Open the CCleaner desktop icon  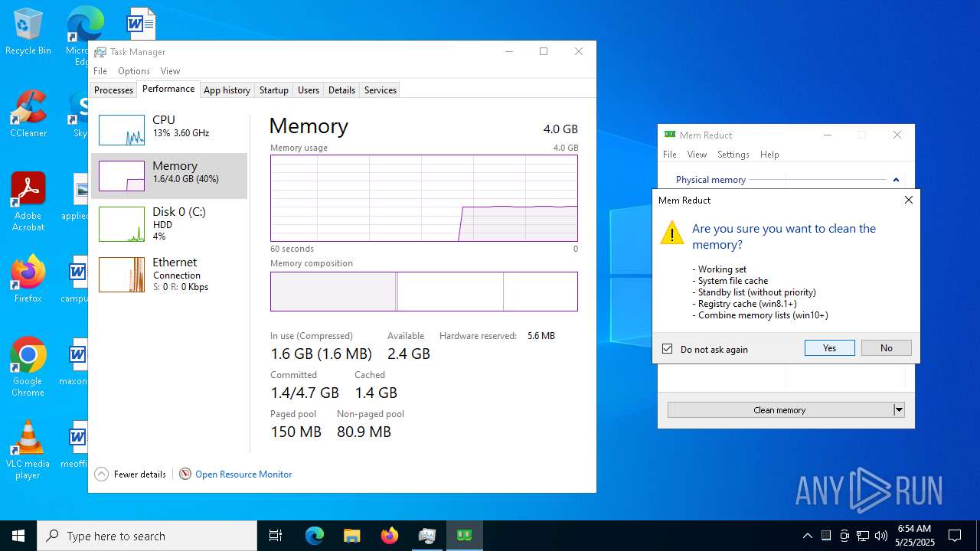coord(28,115)
